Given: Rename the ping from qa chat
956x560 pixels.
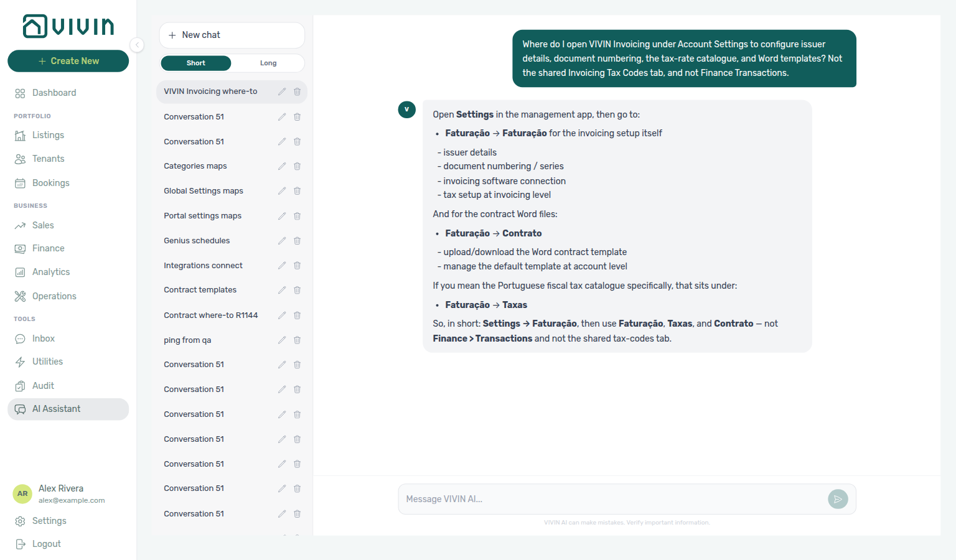Looking at the screenshot, I should pyautogui.click(x=282, y=340).
